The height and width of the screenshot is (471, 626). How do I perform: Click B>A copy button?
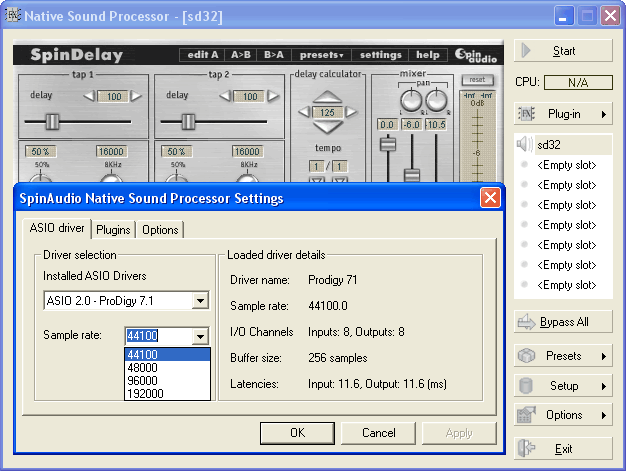pyautogui.click(x=274, y=55)
